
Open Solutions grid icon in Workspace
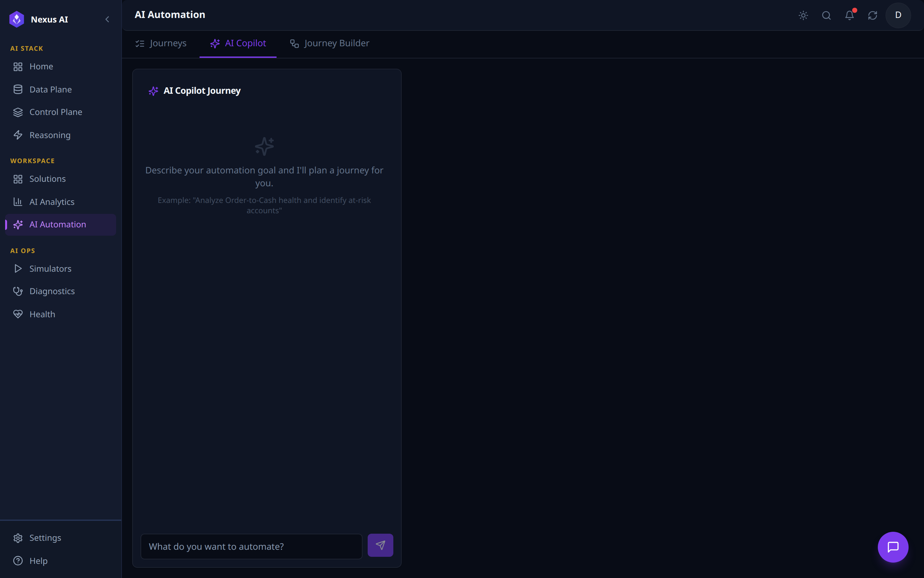18,179
